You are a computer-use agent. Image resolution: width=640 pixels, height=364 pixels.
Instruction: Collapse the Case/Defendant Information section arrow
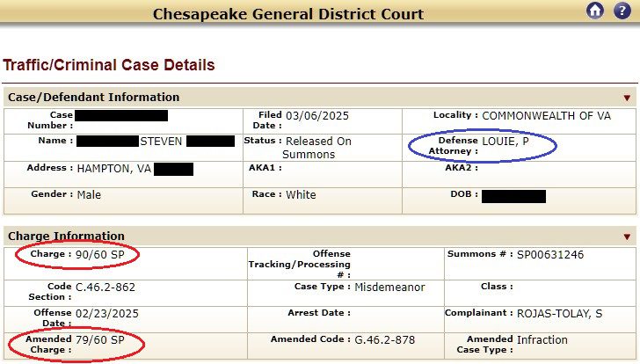point(627,98)
